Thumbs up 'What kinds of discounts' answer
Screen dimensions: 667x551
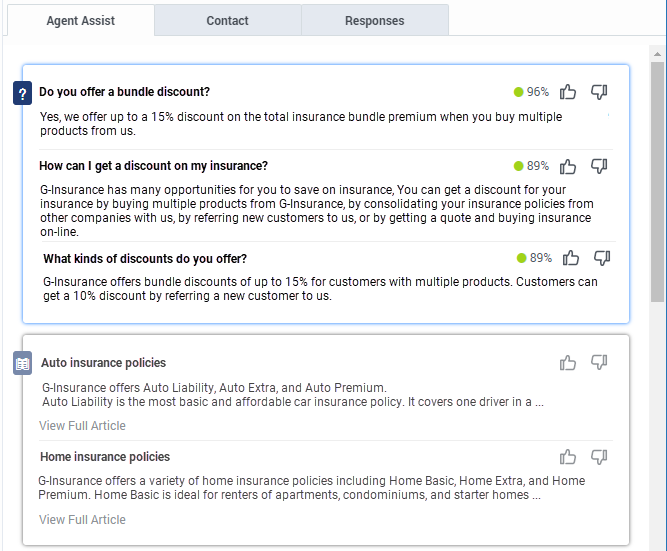point(571,258)
